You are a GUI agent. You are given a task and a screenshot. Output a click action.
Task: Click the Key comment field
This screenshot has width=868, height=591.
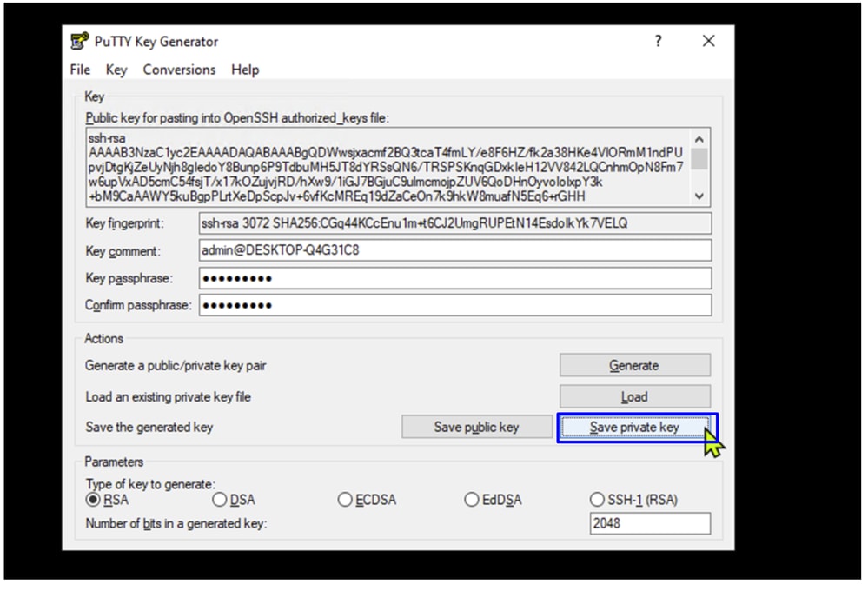tap(455, 250)
